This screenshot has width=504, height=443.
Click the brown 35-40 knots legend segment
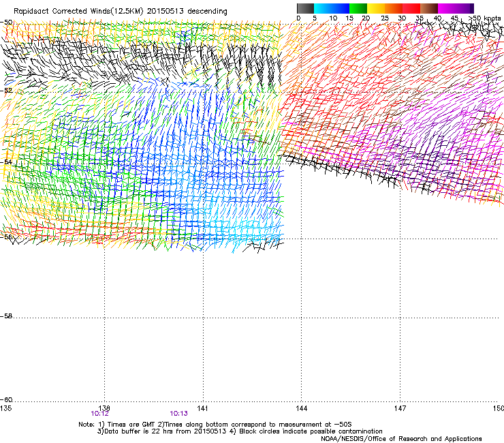[429, 8]
